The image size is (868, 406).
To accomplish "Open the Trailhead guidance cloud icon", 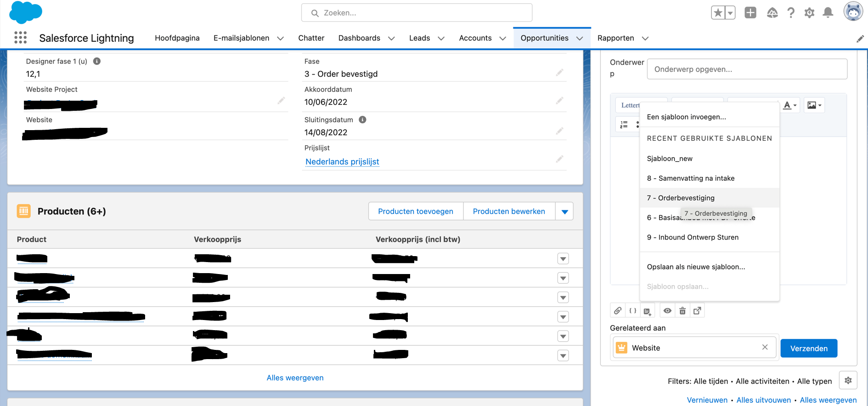I will click(x=772, y=13).
